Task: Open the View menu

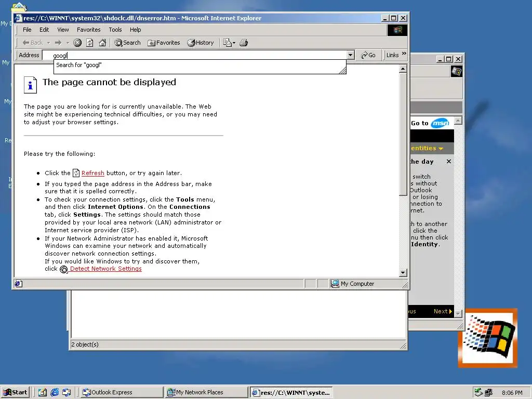Action: pyautogui.click(x=63, y=30)
